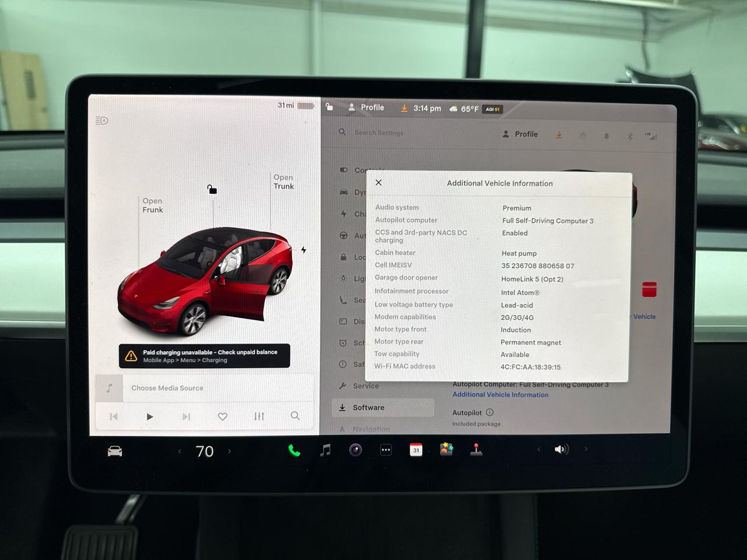Launch Tesla Arcade via joystick icon
This screenshot has width=747, height=560.
pyautogui.click(x=476, y=450)
